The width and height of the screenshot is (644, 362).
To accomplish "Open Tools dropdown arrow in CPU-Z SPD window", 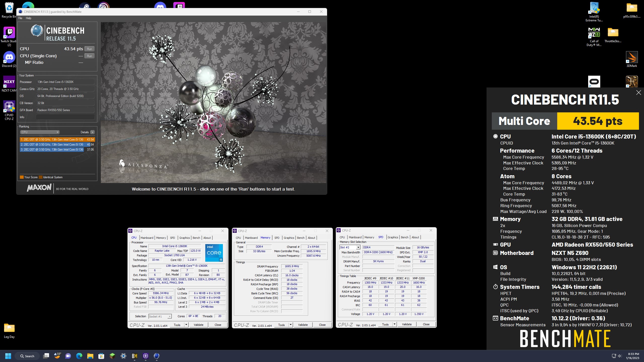I will (x=394, y=324).
